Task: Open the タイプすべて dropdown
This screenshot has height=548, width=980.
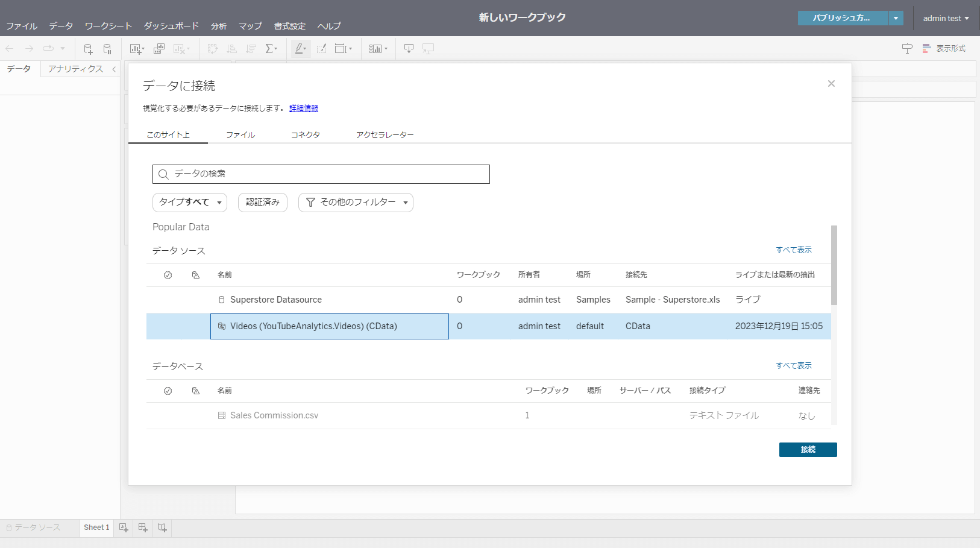Action: tap(190, 203)
